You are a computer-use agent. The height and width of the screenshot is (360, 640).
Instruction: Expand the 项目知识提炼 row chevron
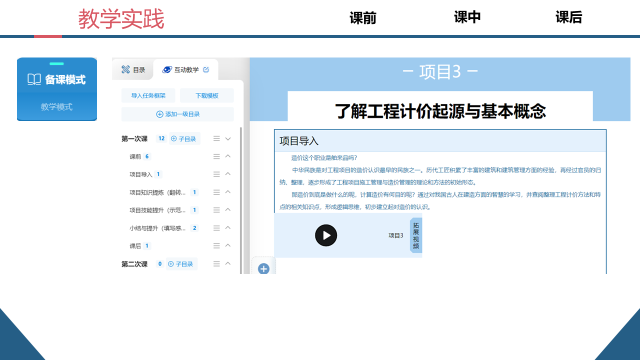[228, 192]
